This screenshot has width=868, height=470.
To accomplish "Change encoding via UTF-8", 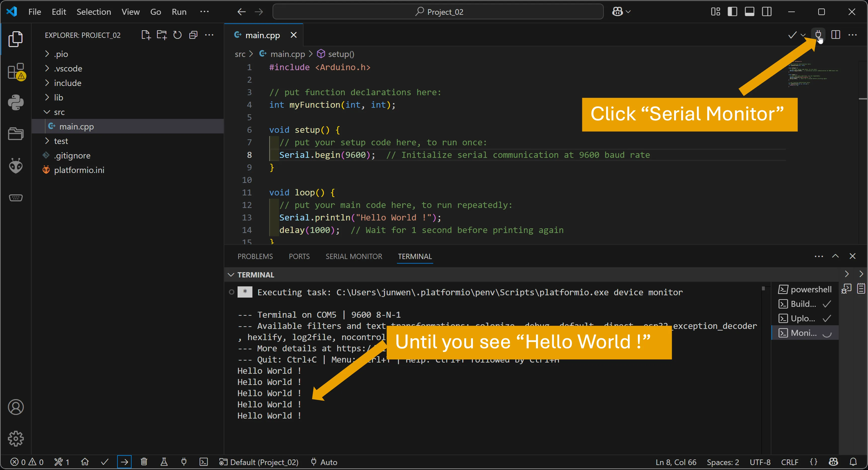I will coord(760,462).
